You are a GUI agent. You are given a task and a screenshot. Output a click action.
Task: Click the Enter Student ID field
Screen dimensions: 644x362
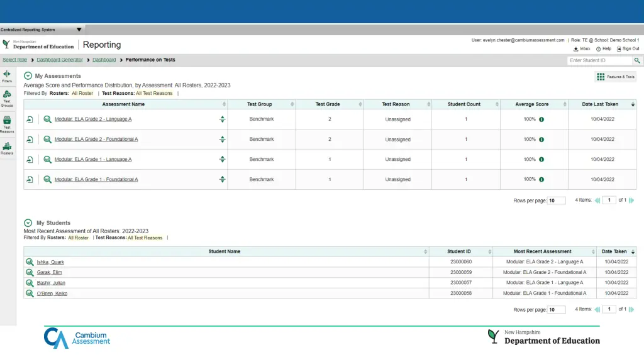(x=600, y=60)
